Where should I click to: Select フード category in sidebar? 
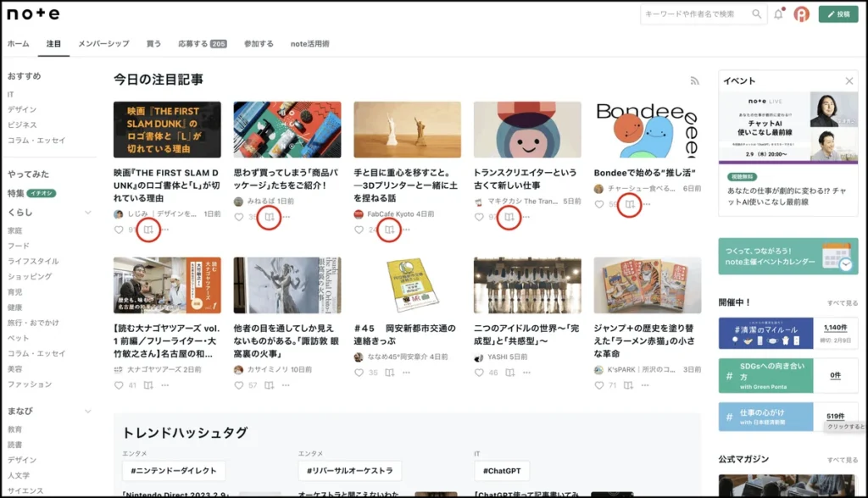click(19, 246)
